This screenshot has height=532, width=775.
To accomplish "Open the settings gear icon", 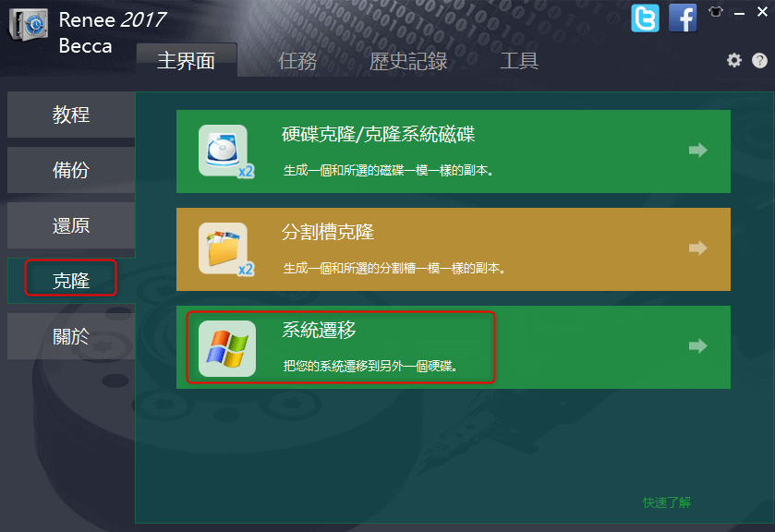I will coord(734,60).
